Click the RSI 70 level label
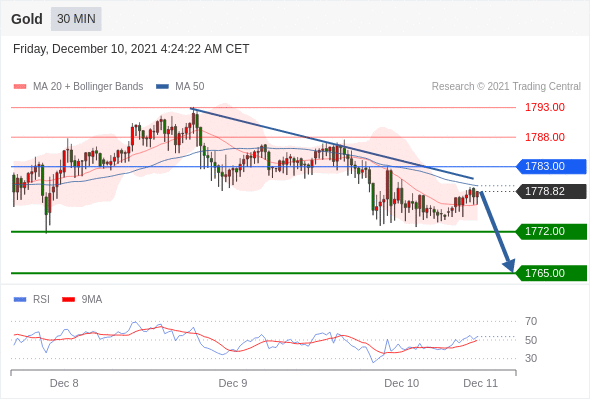Screen dimensions: 590x400 pos(531,322)
